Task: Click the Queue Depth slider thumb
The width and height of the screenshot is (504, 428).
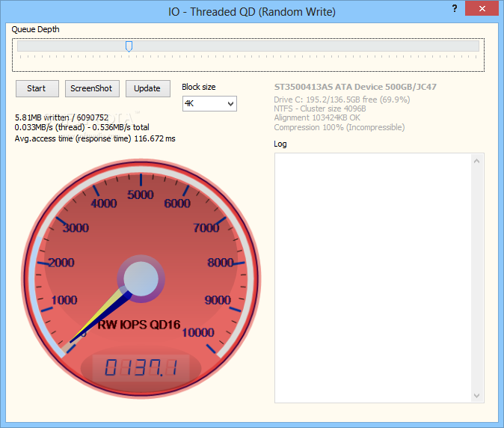Action: tap(129, 46)
